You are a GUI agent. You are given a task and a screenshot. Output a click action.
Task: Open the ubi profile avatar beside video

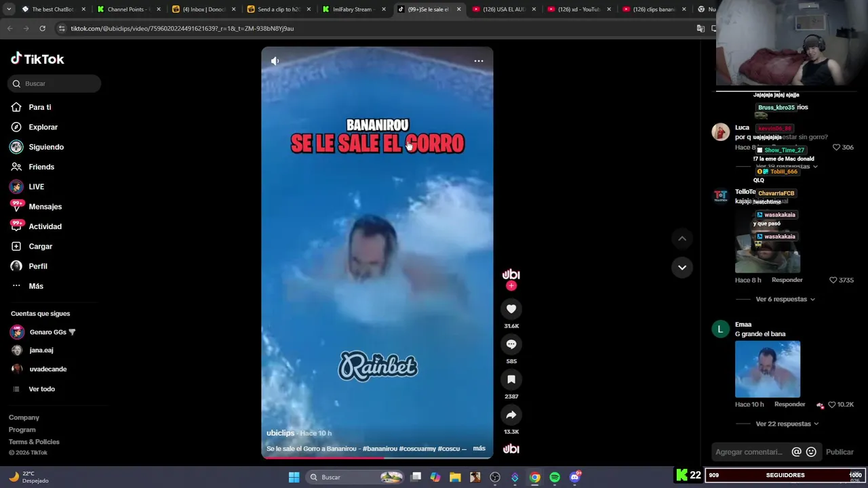click(x=511, y=274)
